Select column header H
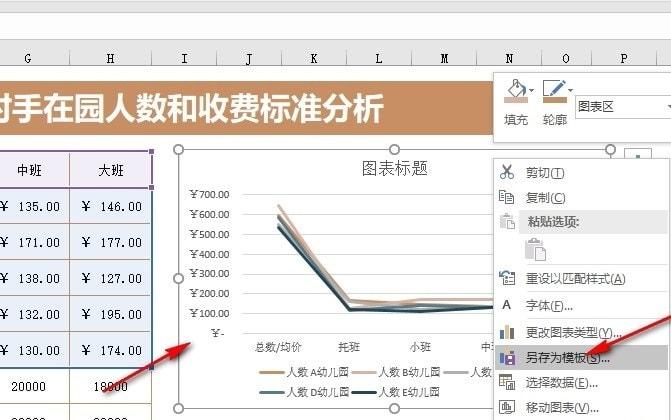 (110, 58)
